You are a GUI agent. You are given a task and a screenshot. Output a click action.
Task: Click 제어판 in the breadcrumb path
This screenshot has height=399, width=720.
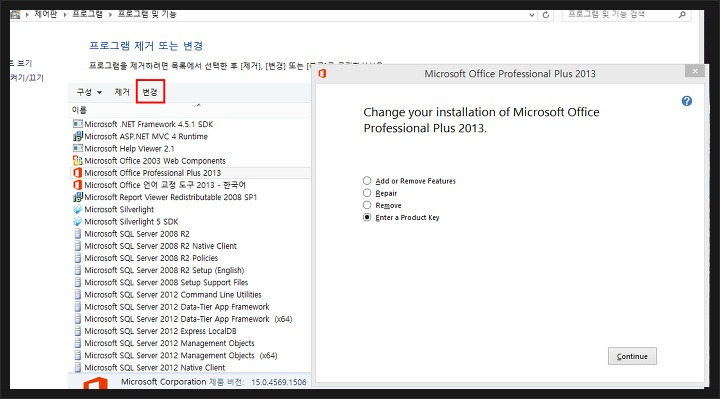click(45, 15)
